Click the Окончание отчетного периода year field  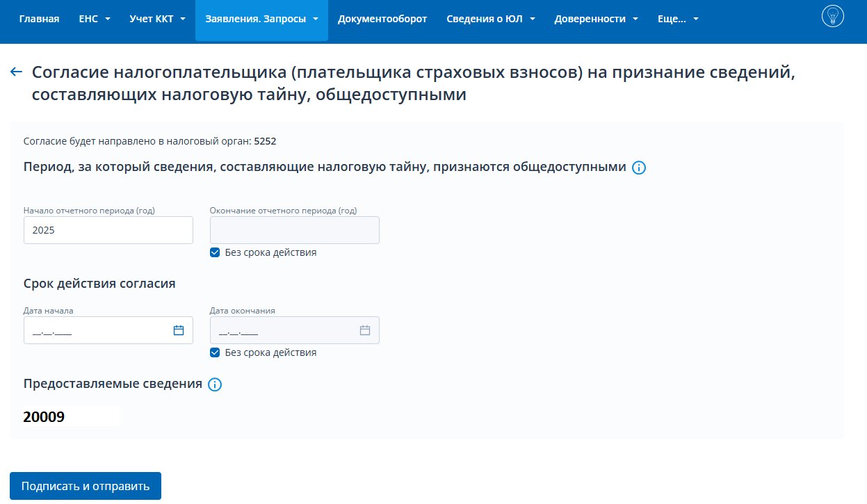tap(295, 230)
